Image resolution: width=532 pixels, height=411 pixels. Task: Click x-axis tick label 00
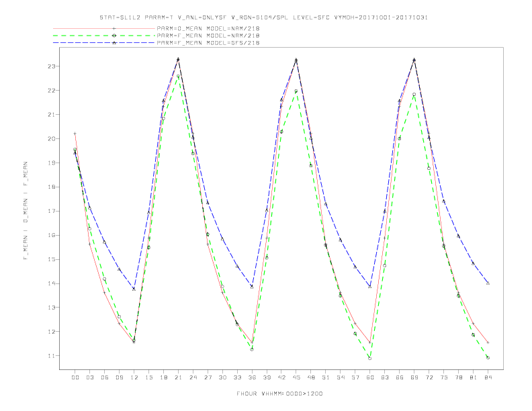(x=75, y=377)
